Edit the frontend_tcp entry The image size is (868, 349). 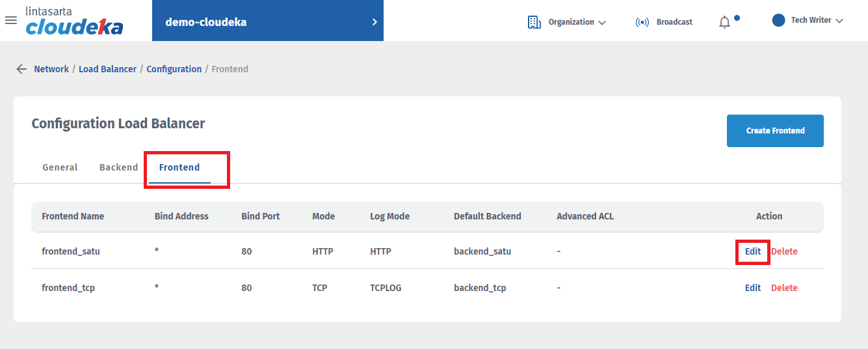click(753, 288)
